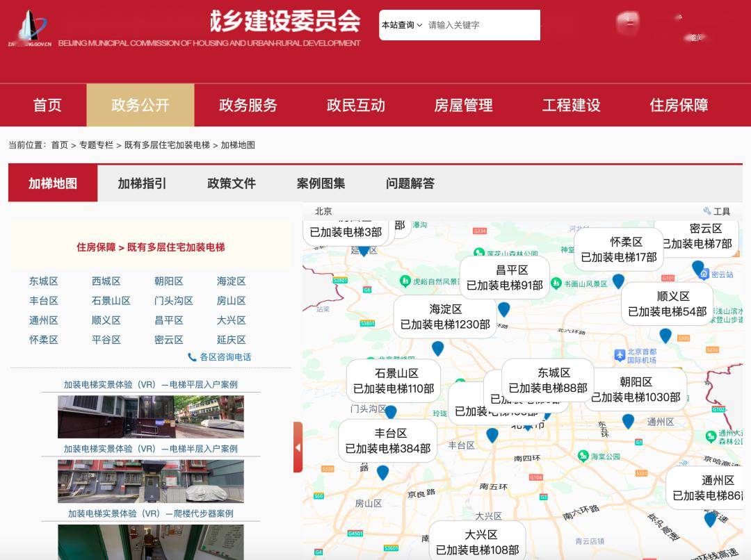The height and width of the screenshot is (560, 751).
Task: Open the first elevator VR case thumbnail
Action: pos(150,417)
